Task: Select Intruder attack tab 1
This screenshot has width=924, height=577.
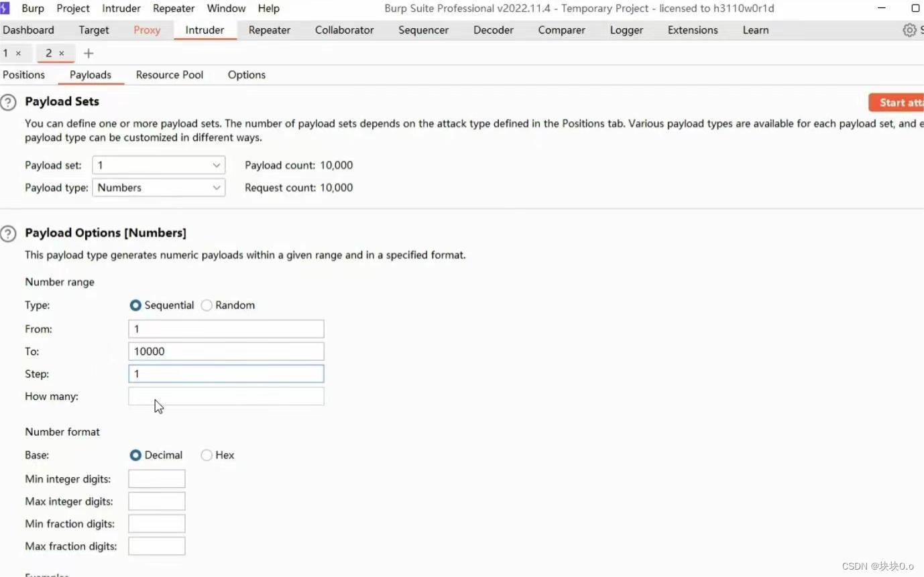Action: click(6, 53)
